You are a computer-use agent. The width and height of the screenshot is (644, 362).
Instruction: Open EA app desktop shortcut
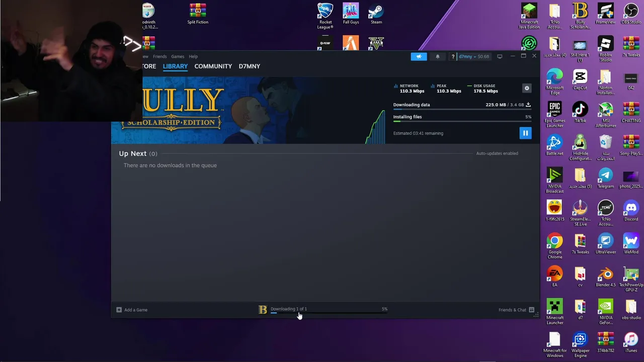coord(554,277)
